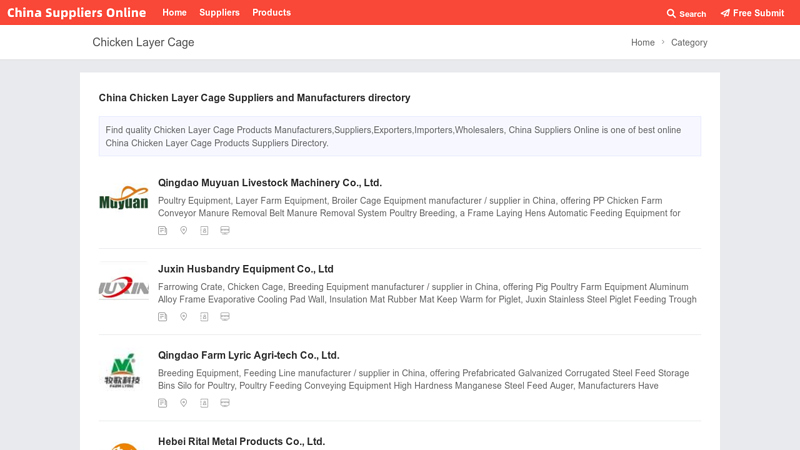Viewport: 800px width, 450px height.
Task: Click the website monitor icon under Juxin Husbandry
Action: [x=225, y=317]
